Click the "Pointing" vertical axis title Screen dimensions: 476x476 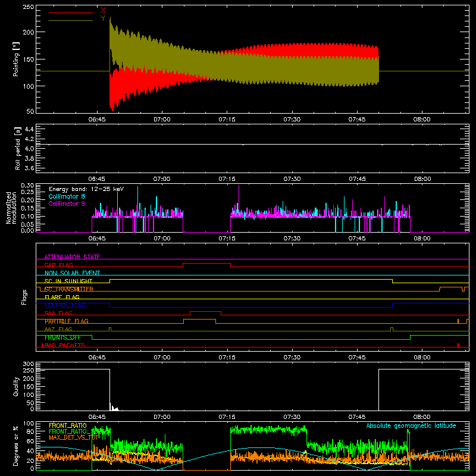click(16, 59)
